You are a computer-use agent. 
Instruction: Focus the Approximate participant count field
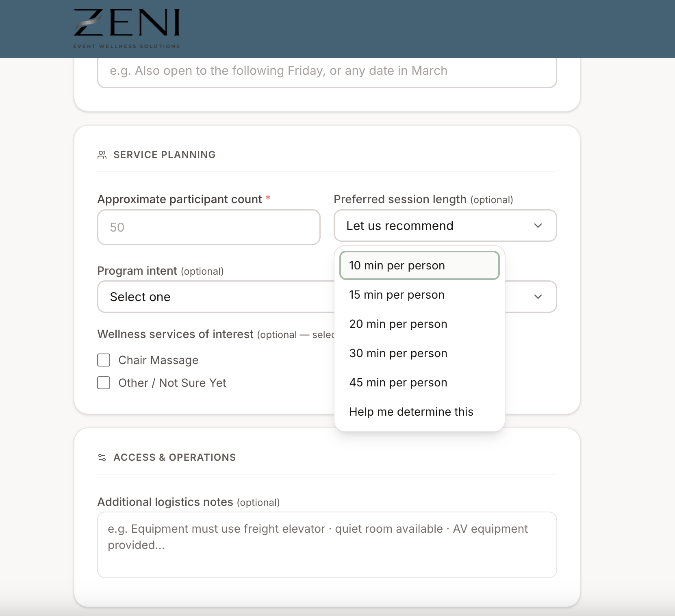coord(209,227)
